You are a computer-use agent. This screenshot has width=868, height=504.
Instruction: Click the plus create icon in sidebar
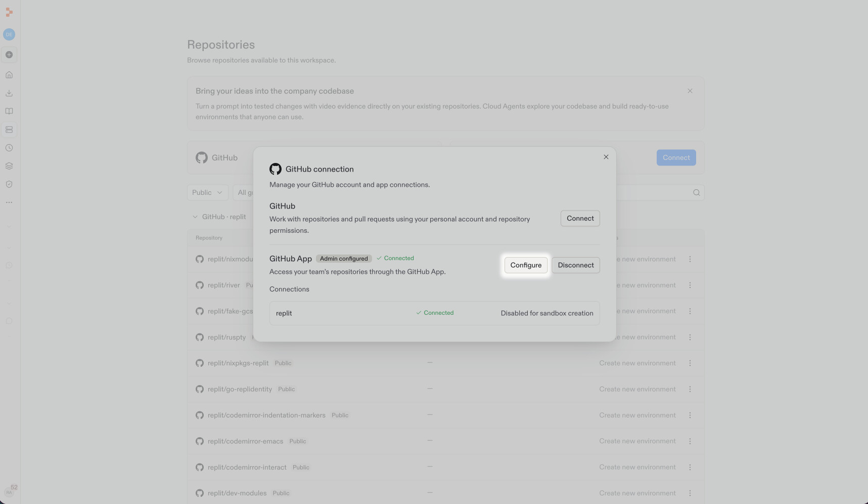click(x=9, y=55)
